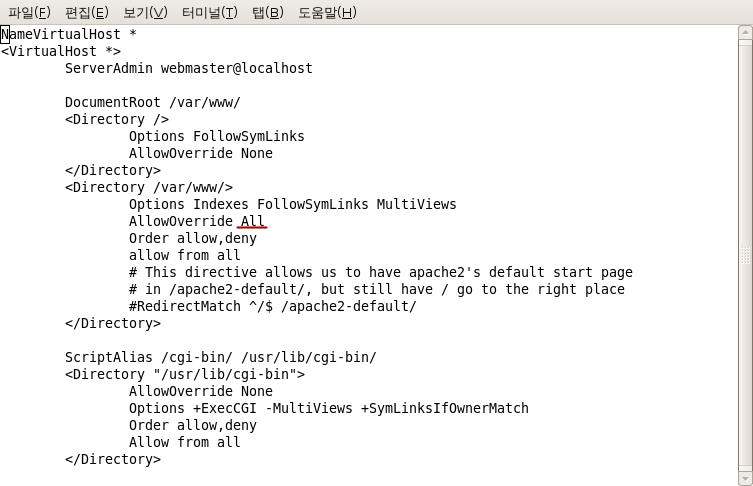
Task: Click the scrollbar down arrow
Action: tap(745, 479)
